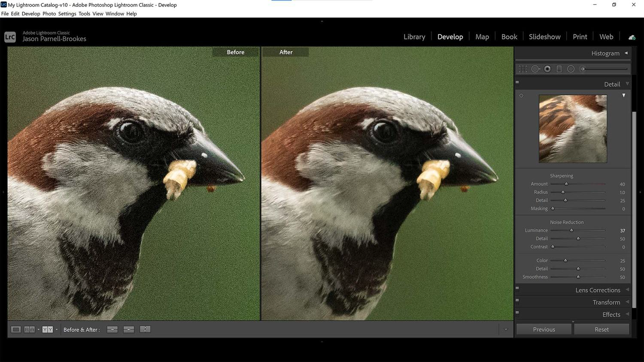Toggle the Effects panel switch

click(x=517, y=313)
